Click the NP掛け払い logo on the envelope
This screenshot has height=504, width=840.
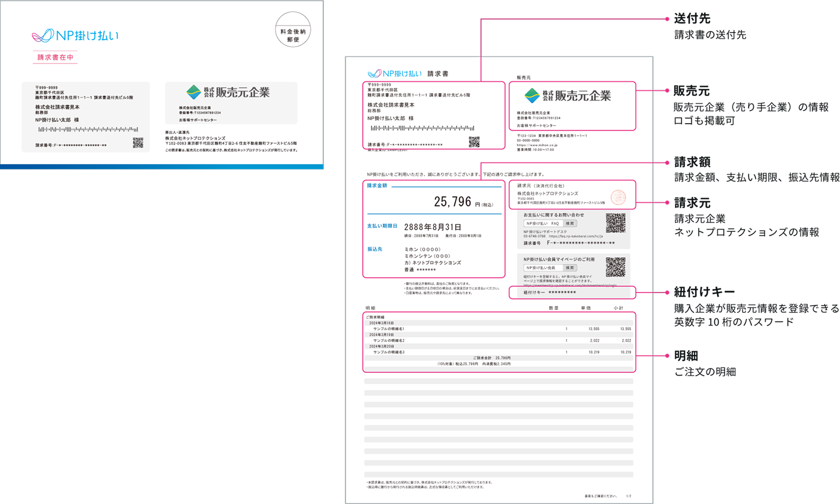75,35
